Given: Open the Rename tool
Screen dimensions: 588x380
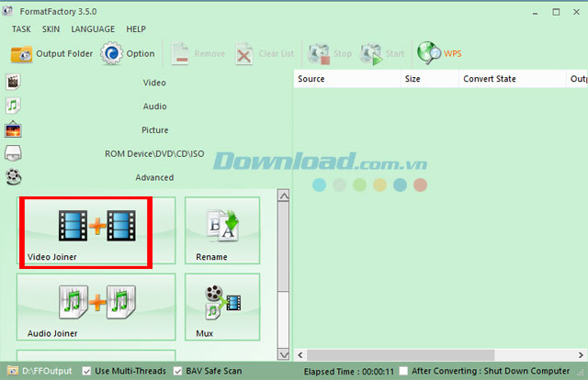Looking at the screenshot, I should point(222,230).
